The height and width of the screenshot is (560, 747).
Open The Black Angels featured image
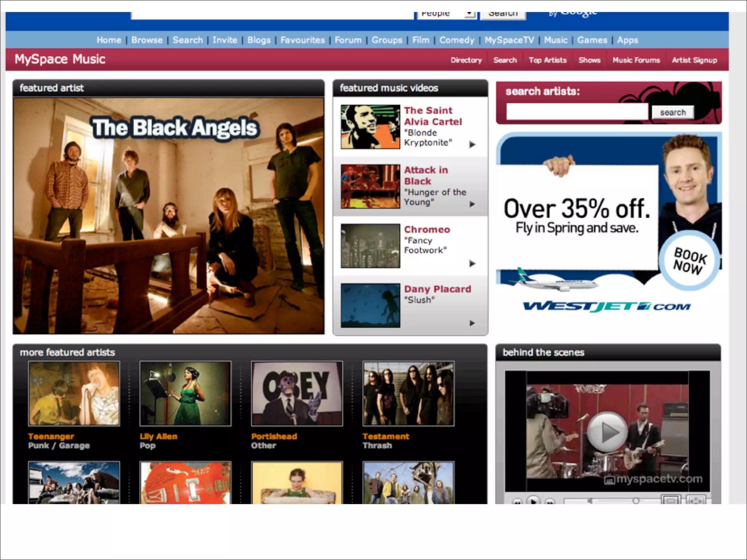(x=169, y=215)
